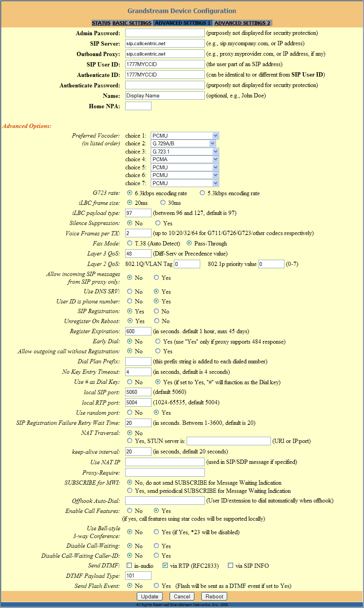Focus the Register Expiration field
364x608 pixels.
coord(138,331)
